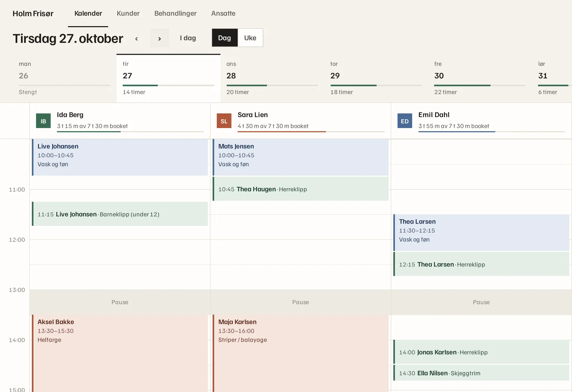
Task: Click the 13:00 time label
Action: pyautogui.click(x=17, y=290)
